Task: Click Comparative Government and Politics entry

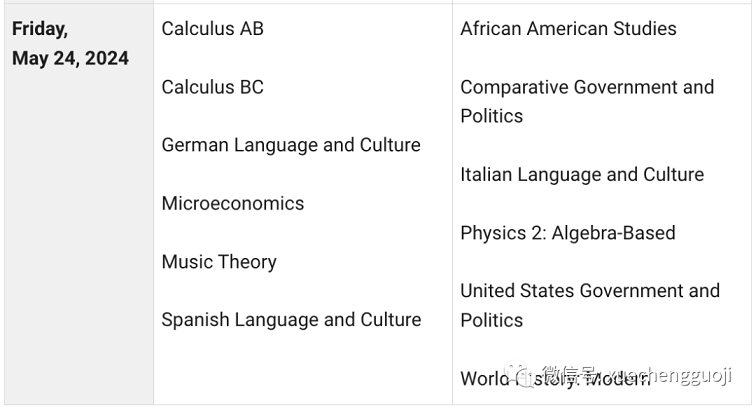Action: tap(587, 101)
